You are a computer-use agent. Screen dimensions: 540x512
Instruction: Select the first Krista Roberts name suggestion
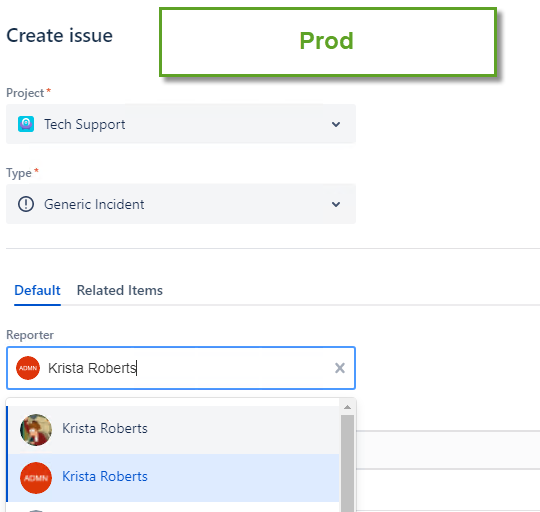pyautogui.click(x=105, y=428)
